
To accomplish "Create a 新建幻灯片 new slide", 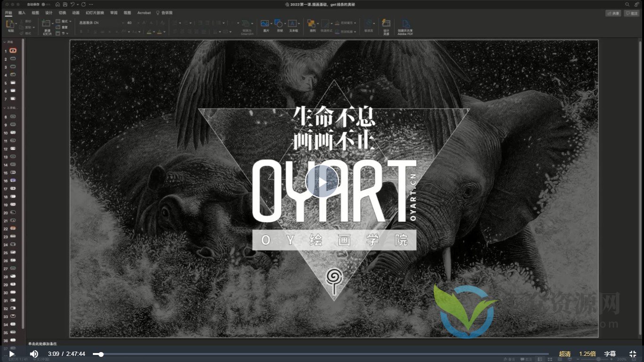I will (x=47, y=28).
